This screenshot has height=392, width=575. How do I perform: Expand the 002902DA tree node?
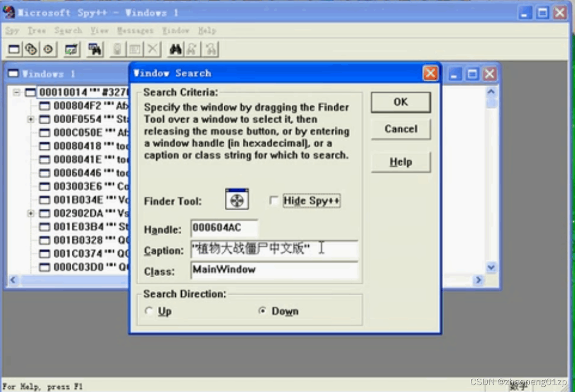pyautogui.click(x=31, y=213)
